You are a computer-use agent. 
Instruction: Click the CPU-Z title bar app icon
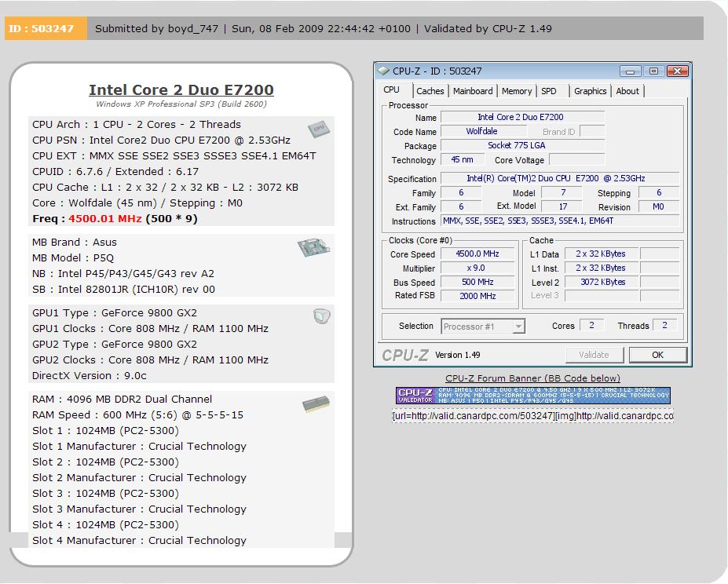tap(383, 71)
